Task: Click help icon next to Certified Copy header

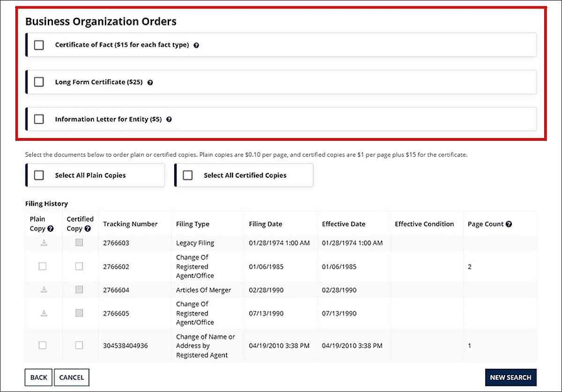Action: pos(88,229)
